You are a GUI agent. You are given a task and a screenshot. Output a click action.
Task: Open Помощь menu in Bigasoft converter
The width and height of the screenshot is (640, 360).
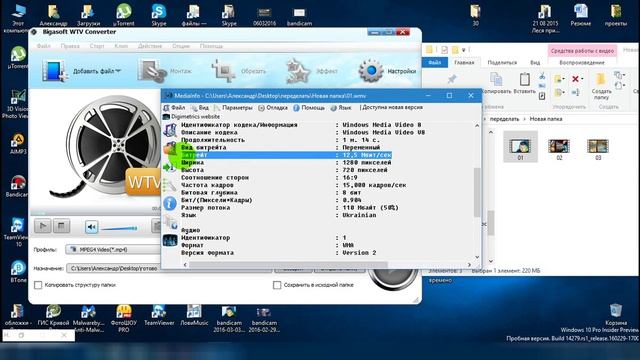(211, 46)
